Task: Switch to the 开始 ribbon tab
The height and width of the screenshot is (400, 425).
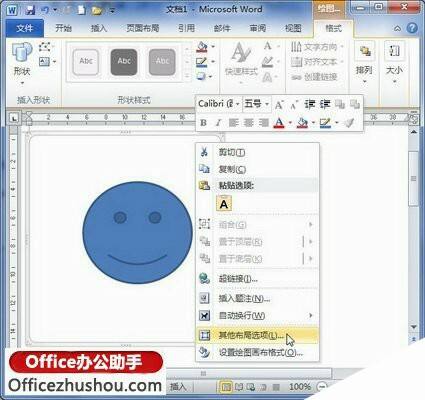Action: coord(63,28)
